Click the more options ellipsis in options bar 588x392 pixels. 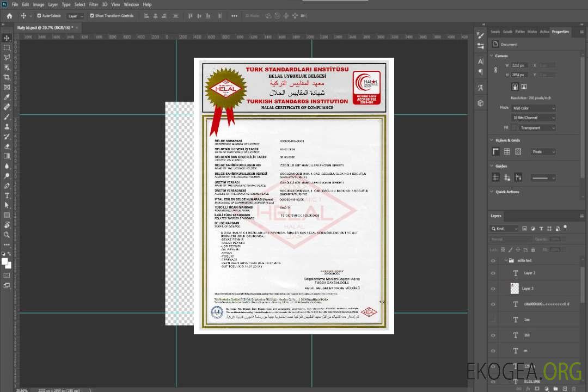(234, 16)
